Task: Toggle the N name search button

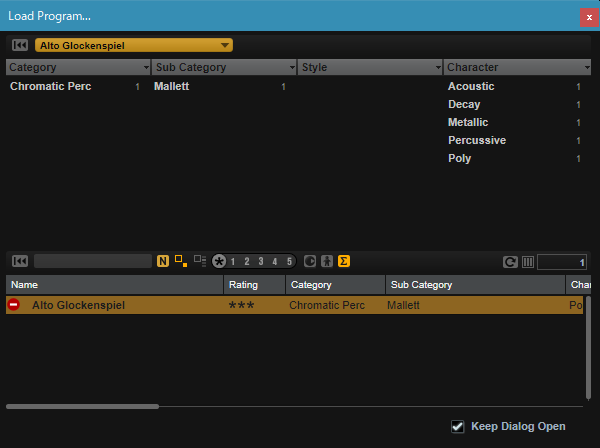Action: click(163, 261)
